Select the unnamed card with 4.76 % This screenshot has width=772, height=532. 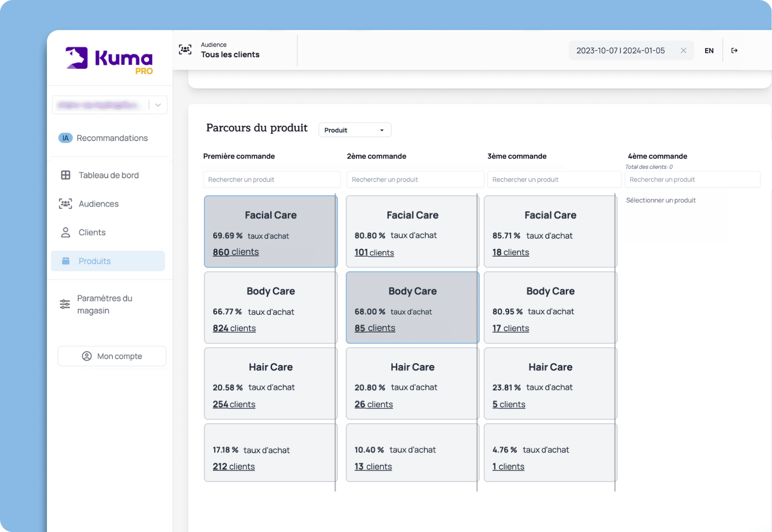pos(550,452)
